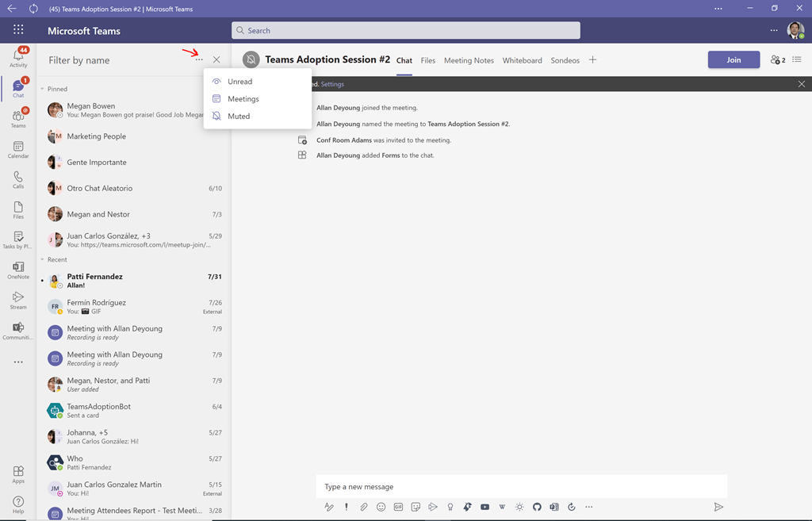Collapse the Recent chats section
This screenshot has width=812, height=521.
[42, 259]
